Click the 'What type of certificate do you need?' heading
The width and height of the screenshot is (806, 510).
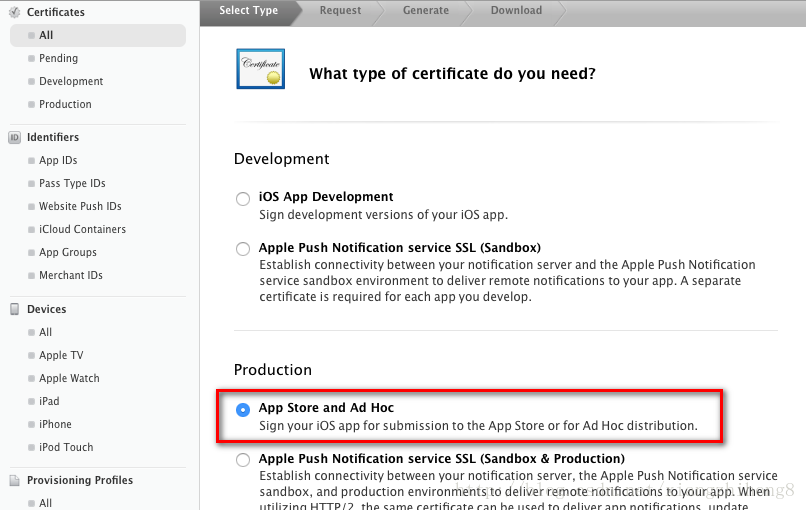point(452,74)
